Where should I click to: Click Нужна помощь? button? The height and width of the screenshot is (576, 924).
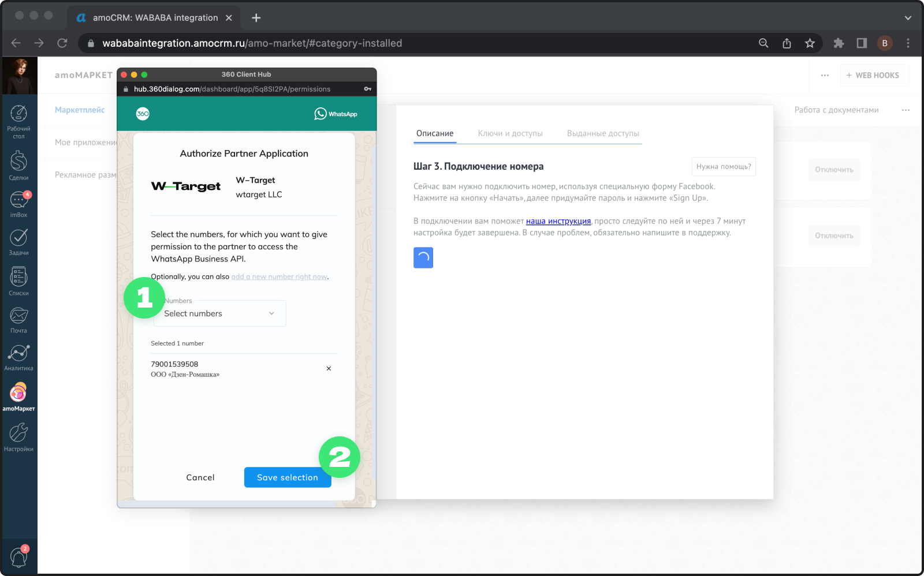(724, 166)
